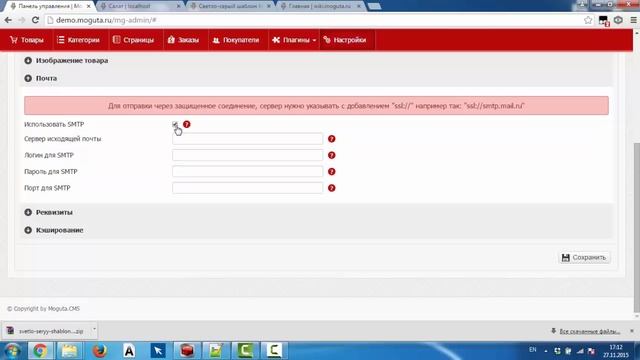Click the EN language indicator in tray
The image size is (640, 360).
point(533,350)
